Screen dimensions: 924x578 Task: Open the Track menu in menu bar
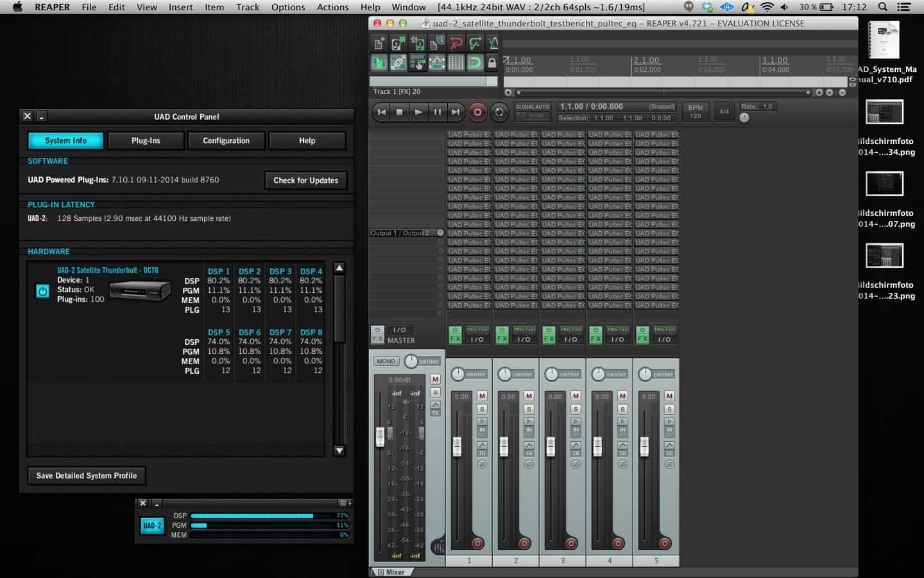point(247,7)
